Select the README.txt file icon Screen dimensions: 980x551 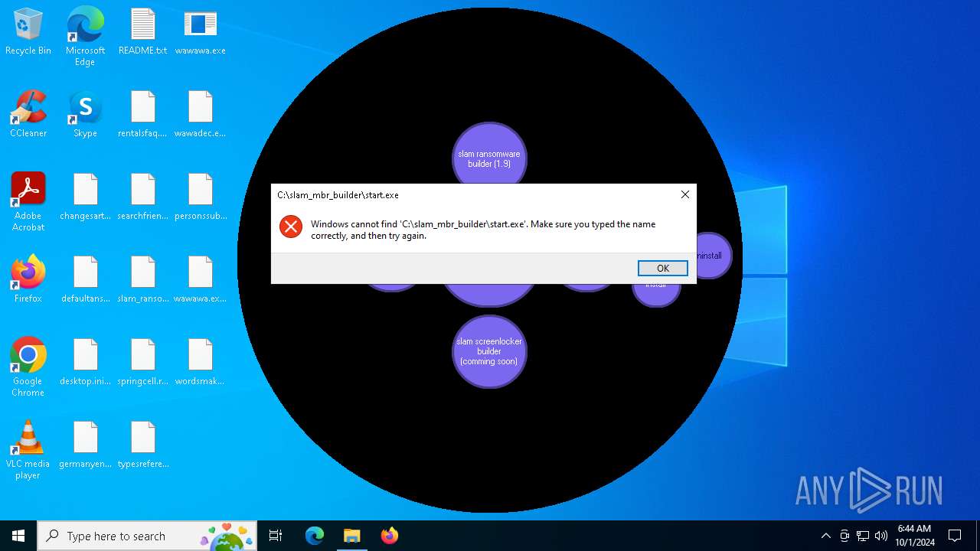[143, 33]
